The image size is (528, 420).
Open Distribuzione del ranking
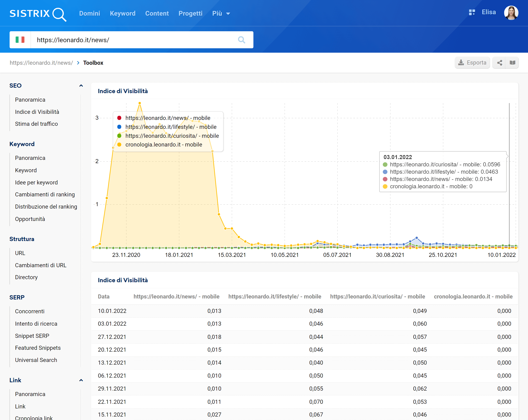point(46,207)
